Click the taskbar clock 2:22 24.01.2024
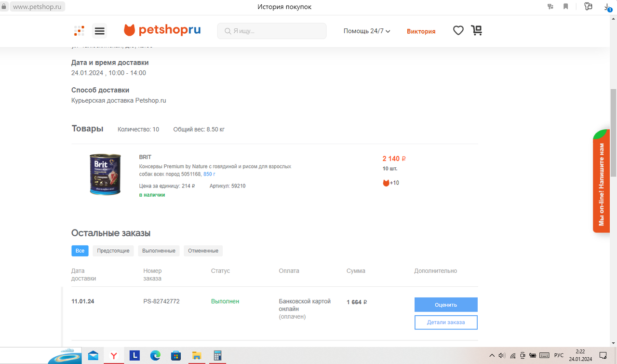This screenshot has width=617, height=364. click(580, 356)
